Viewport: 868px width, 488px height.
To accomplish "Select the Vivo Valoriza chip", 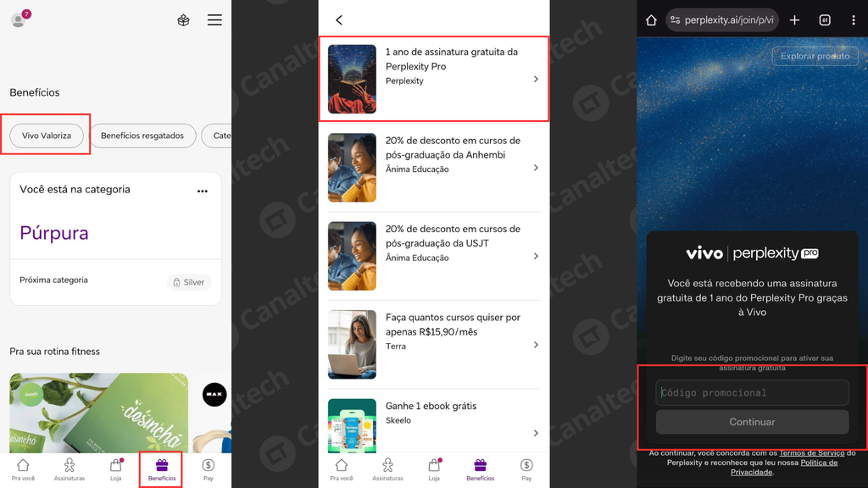I will pyautogui.click(x=47, y=136).
